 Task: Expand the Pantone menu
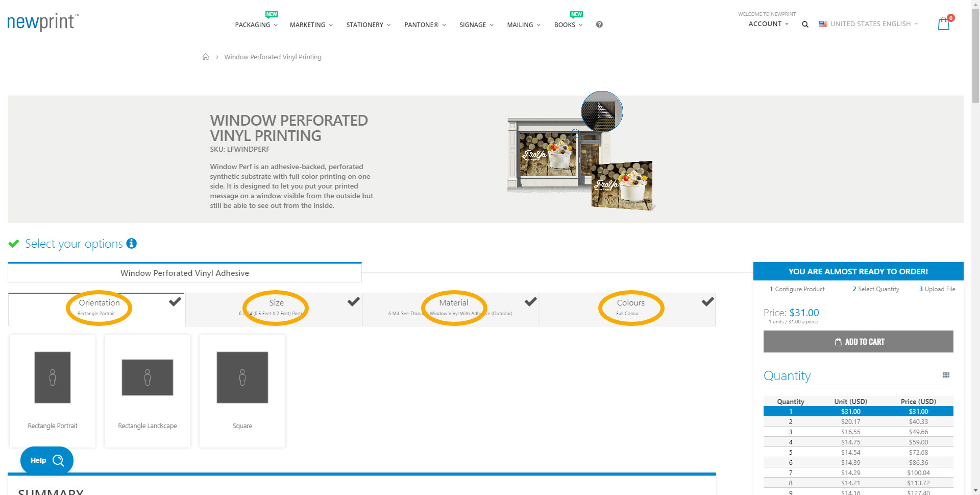(425, 25)
